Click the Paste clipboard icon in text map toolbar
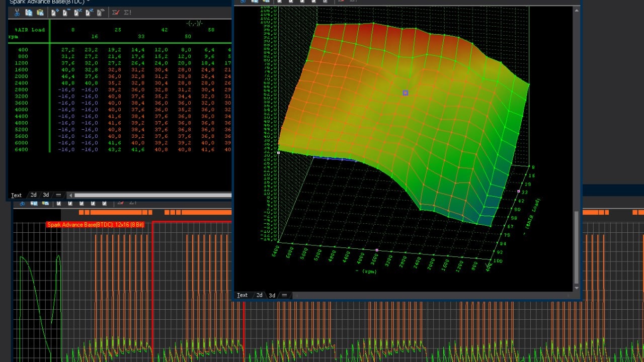The height and width of the screenshot is (362, 644). (x=40, y=13)
